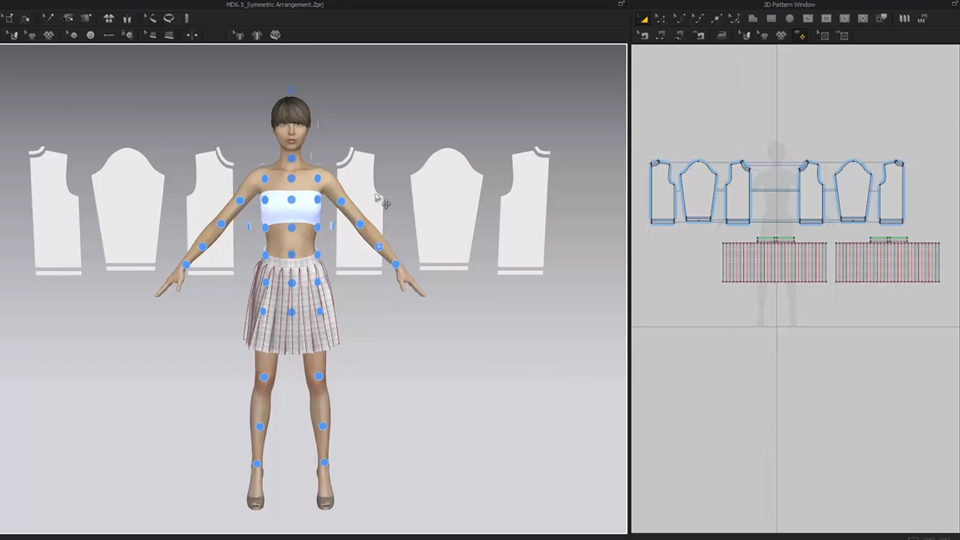Click the '2D Pattern Window' title text
The width and height of the screenshot is (960, 540).
pyautogui.click(x=789, y=4)
